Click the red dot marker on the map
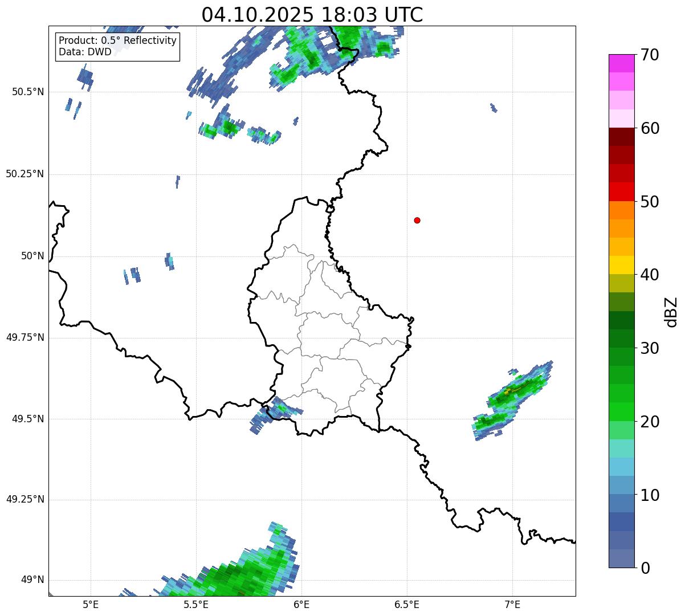Viewport: 685px width, 616px height. point(417,220)
